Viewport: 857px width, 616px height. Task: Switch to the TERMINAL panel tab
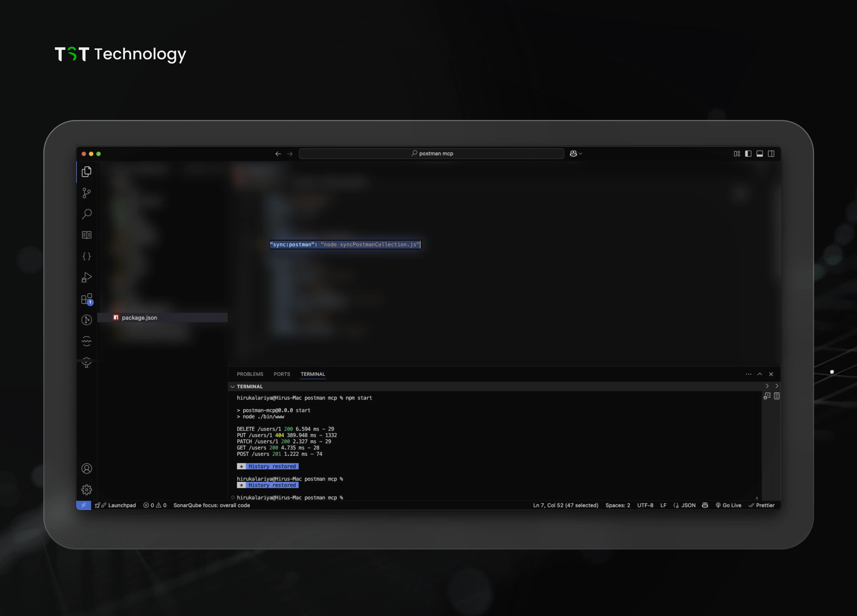click(x=313, y=374)
